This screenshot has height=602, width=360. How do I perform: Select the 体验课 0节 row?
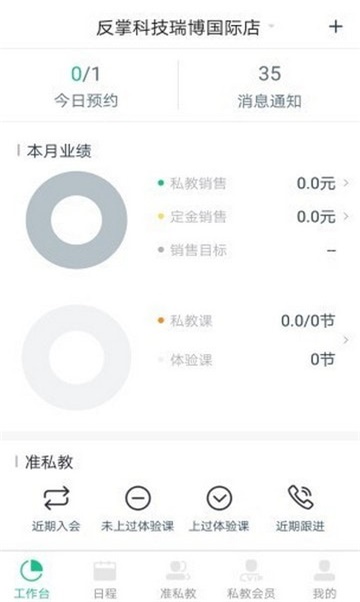(247, 360)
